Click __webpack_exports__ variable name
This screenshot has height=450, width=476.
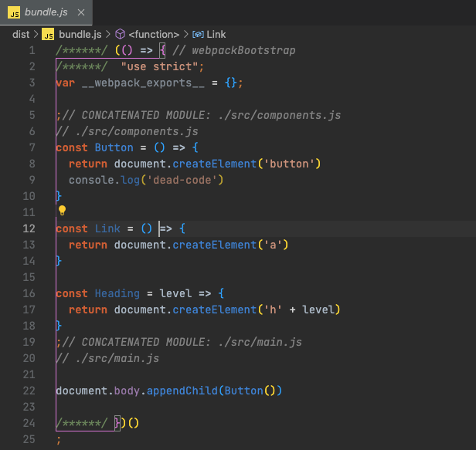point(143,83)
